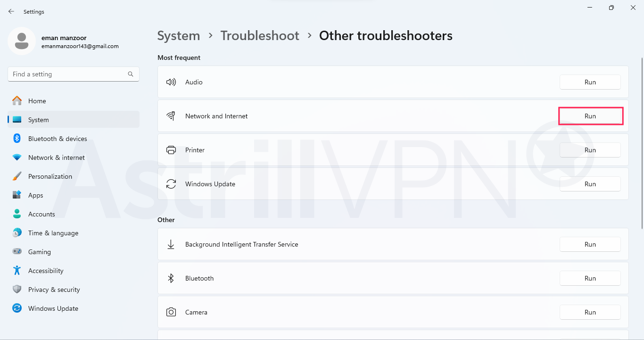This screenshot has width=644, height=340.
Task: Click the Home house icon in the sidebar
Action: click(17, 101)
